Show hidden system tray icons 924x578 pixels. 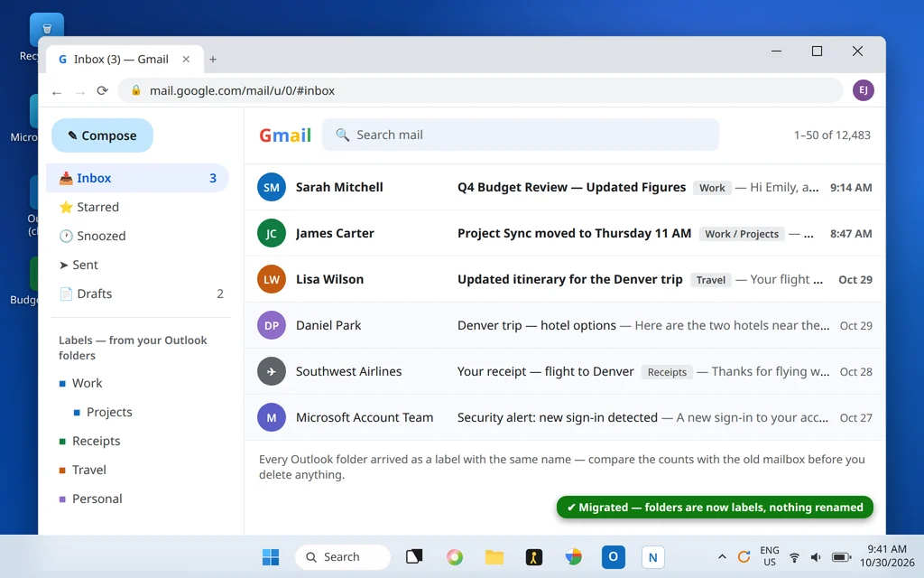point(722,556)
